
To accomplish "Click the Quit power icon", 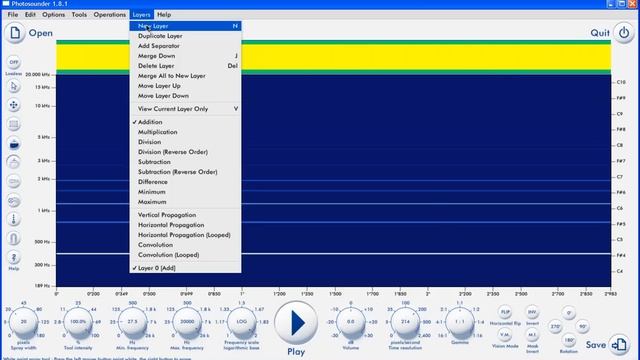I will (624, 33).
